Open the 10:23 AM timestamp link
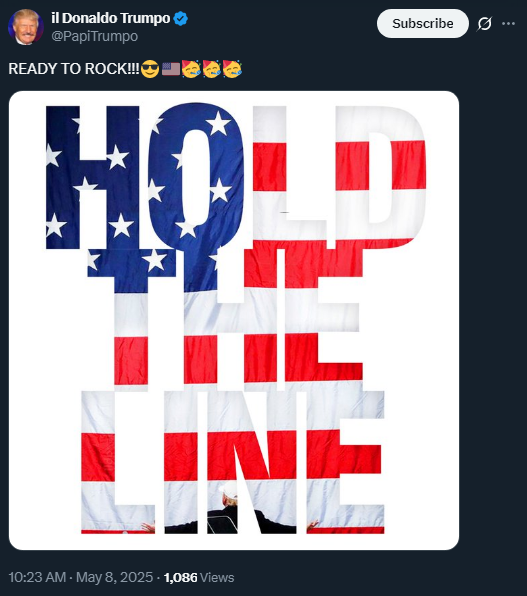Screen dimensions: 527x596 pyautogui.click(x=37, y=577)
